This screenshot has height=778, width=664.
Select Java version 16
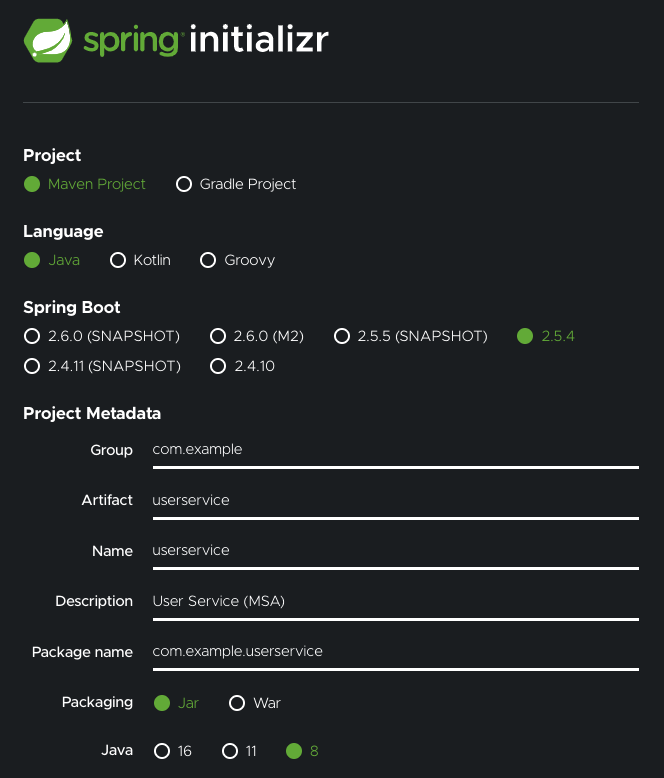[162, 751]
